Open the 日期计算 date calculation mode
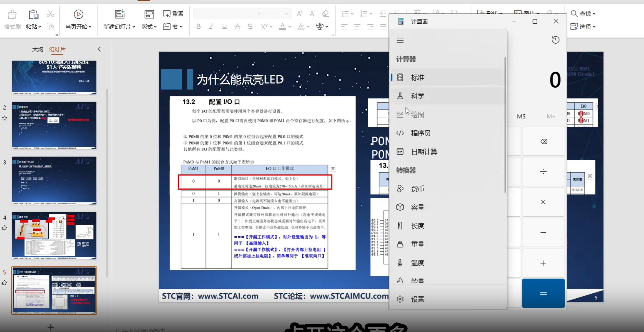 point(424,151)
